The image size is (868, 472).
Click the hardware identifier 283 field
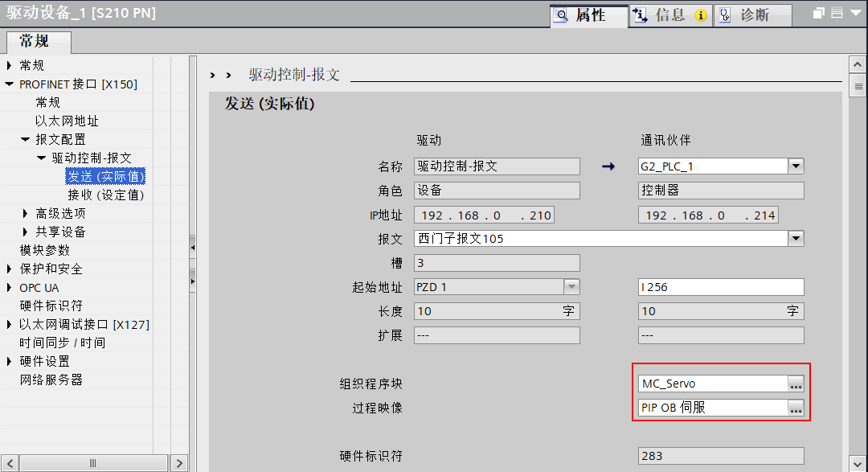point(719,456)
